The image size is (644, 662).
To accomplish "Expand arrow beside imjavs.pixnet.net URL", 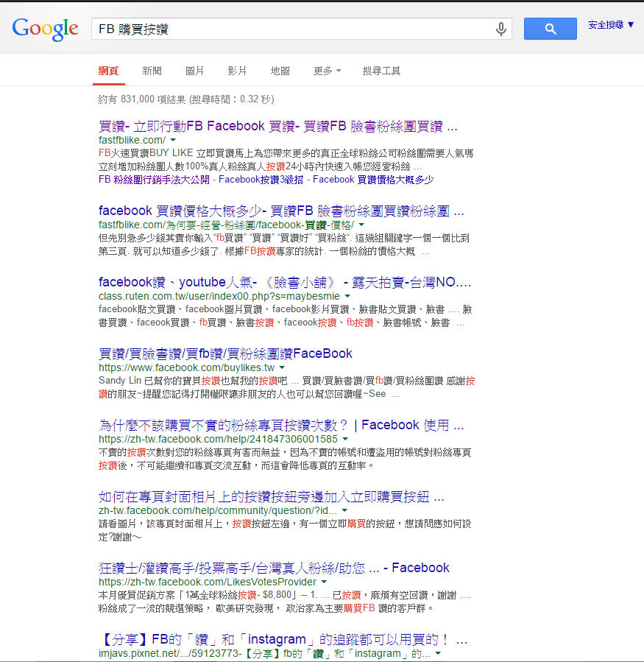I will [438, 653].
